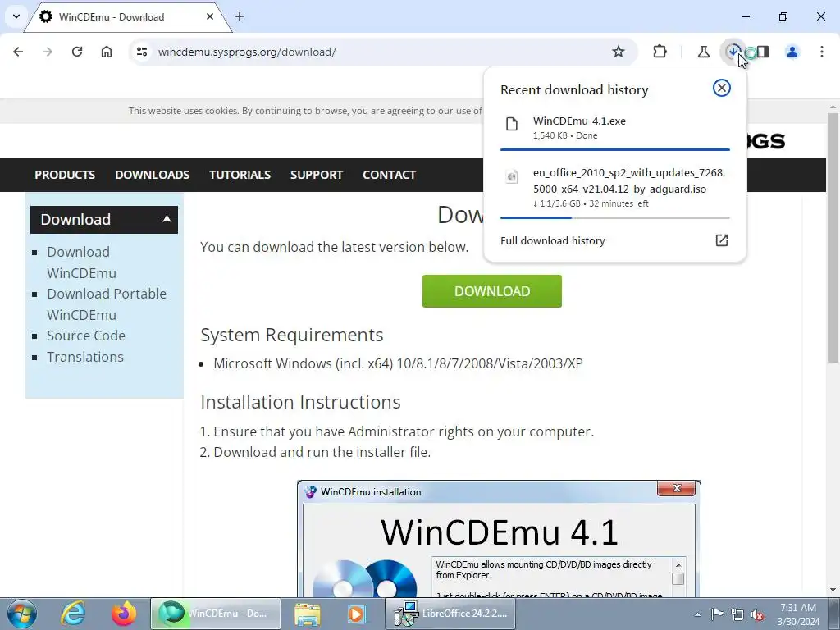Image resolution: width=840 pixels, height=630 pixels.
Task: Click the WinCDEmu-4.1.exe file icon
Action: click(512, 125)
